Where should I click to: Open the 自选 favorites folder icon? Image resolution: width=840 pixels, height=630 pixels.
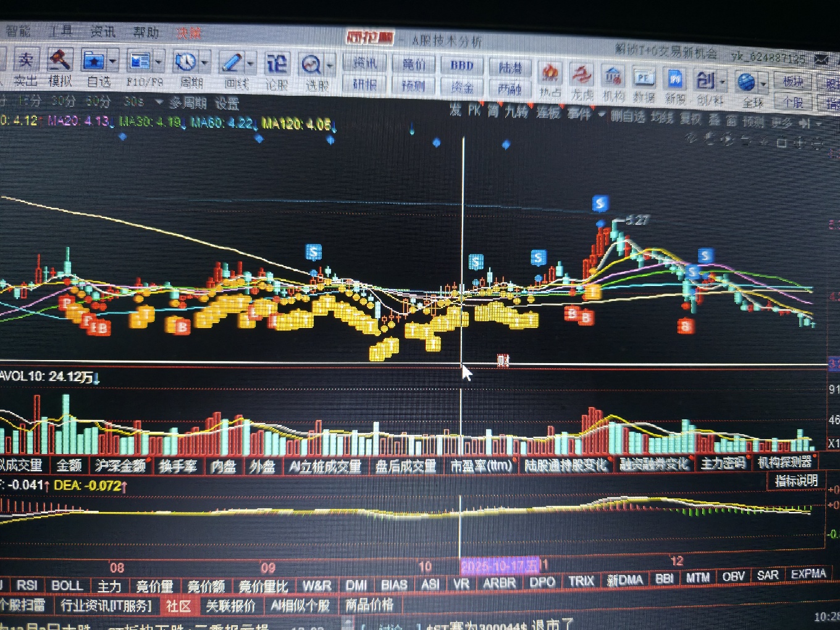pos(93,61)
